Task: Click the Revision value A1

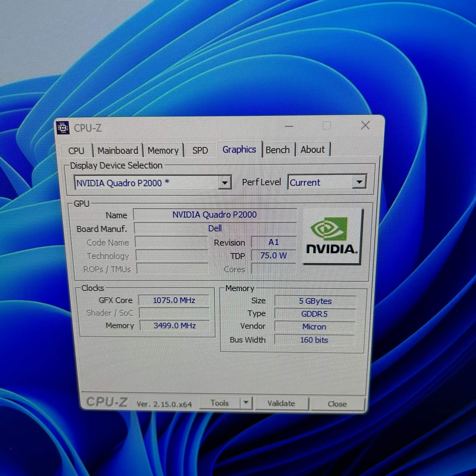Action: click(x=274, y=242)
